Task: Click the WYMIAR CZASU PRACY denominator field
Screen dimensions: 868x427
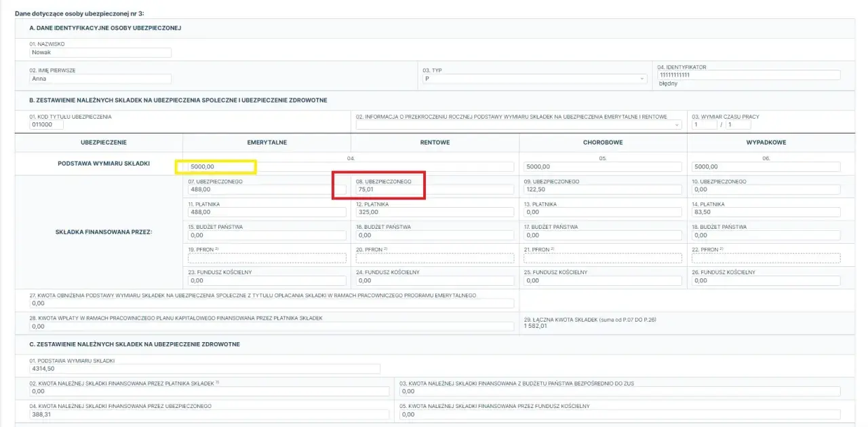Action: [738, 125]
